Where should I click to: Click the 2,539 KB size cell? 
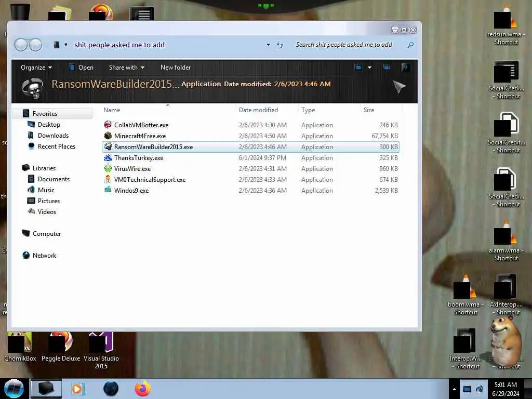coord(386,190)
